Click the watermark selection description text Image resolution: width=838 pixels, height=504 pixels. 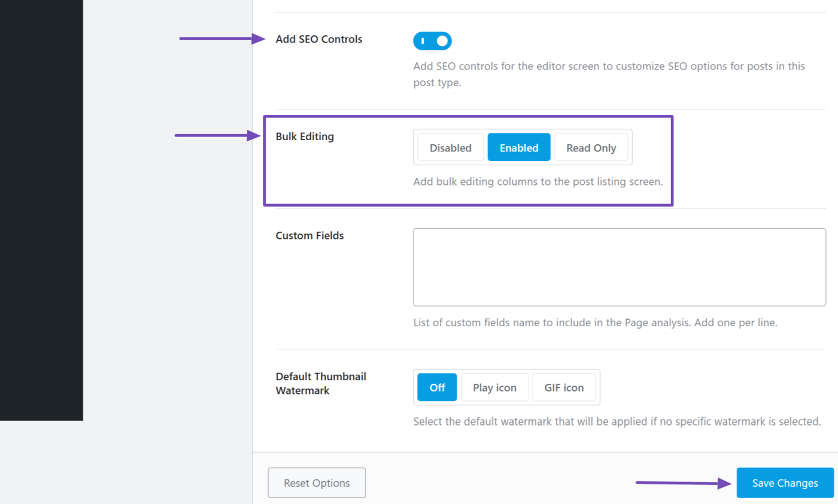click(x=617, y=421)
